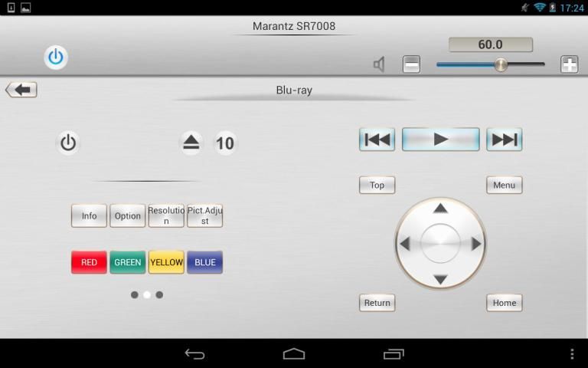Tap the Android overflow menu dots
Screen dimensions: 588x368
coord(571,353)
